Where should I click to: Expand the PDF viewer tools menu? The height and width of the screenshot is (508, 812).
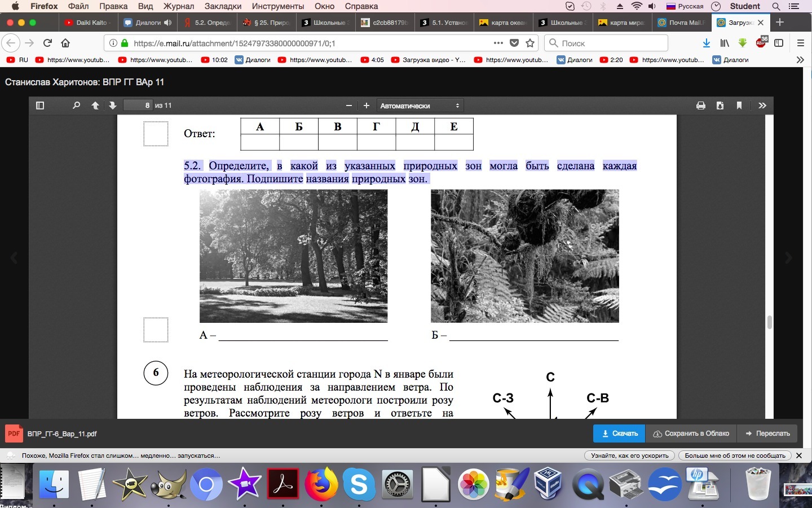(762, 106)
